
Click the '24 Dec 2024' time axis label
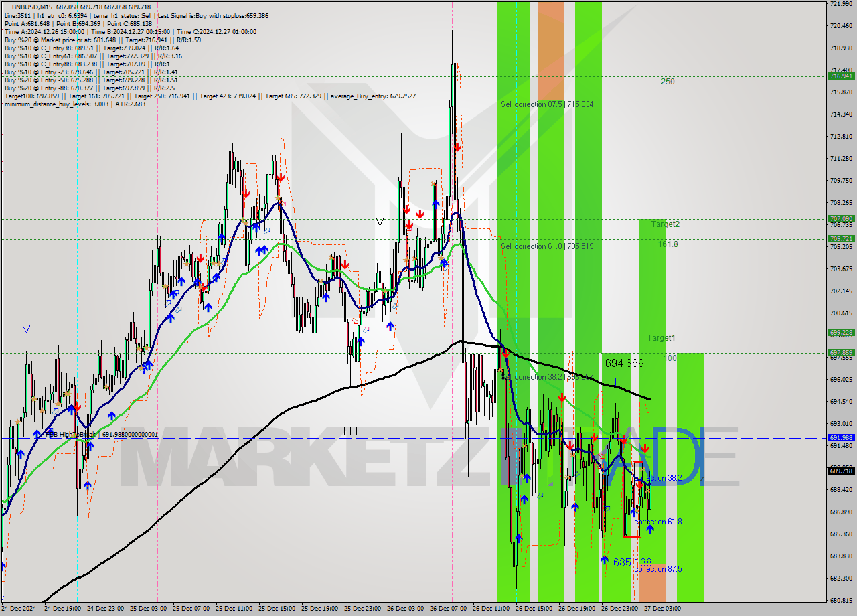coord(20,609)
